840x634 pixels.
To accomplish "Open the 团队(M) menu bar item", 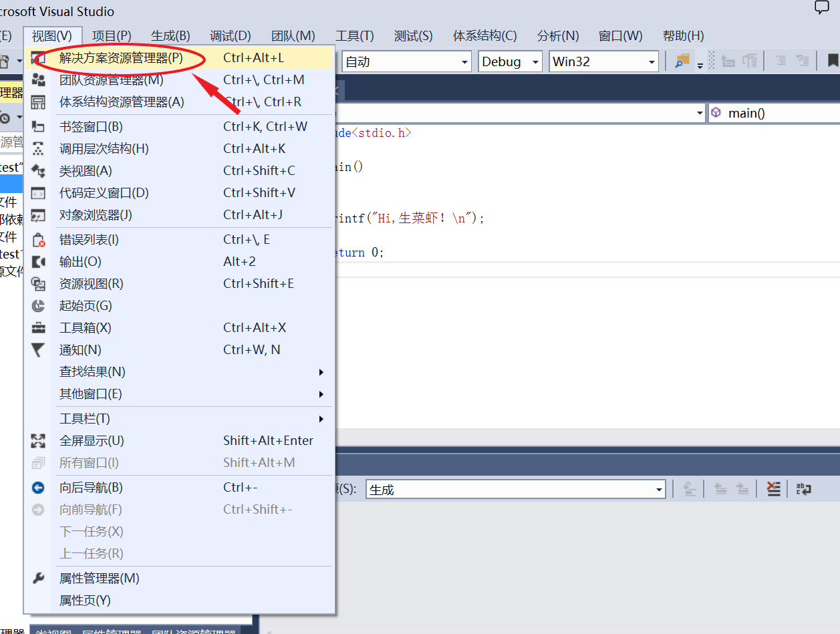I will click(x=293, y=35).
